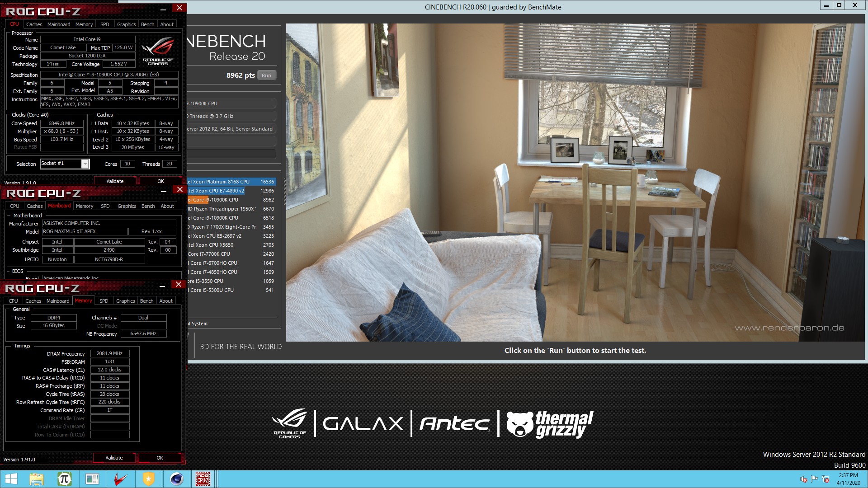This screenshot has width=868, height=488.
Task: Switch to Caches tab in top CPU-Z window
Action: 34,24
